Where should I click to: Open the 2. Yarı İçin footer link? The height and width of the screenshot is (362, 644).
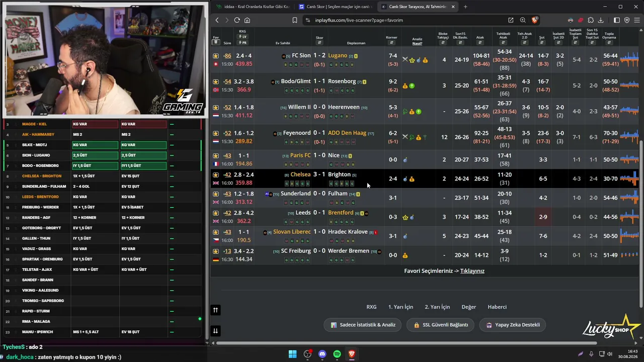click(437, 307)
